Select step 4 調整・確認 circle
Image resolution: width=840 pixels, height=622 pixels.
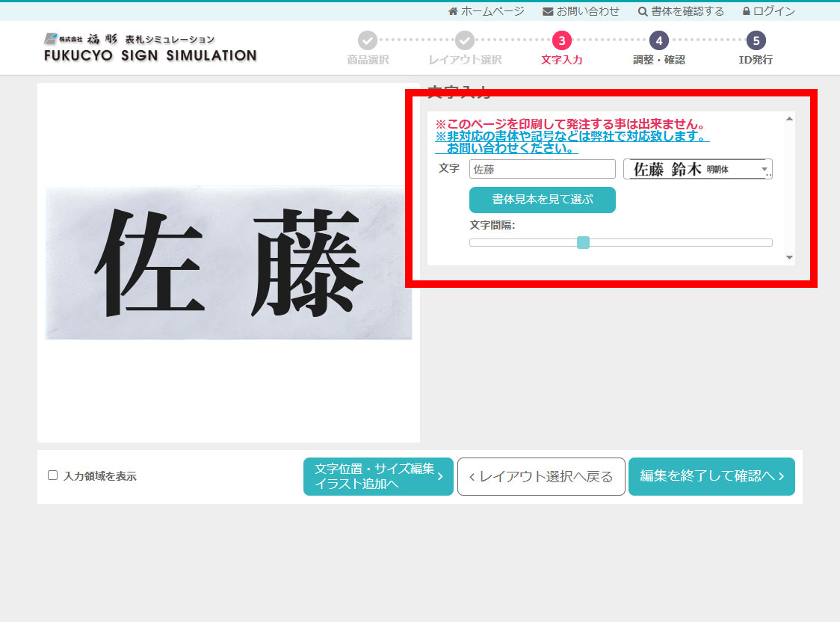coord(659,40)
